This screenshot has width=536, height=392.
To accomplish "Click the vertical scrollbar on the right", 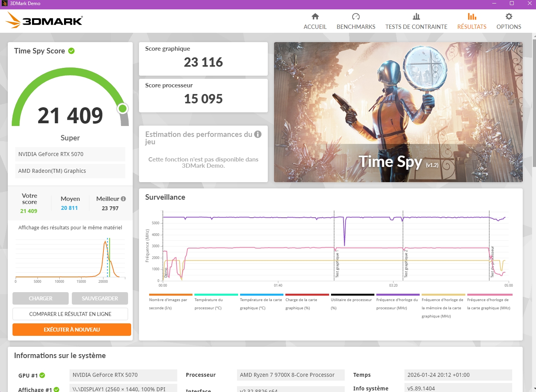I will click(534, 101).
